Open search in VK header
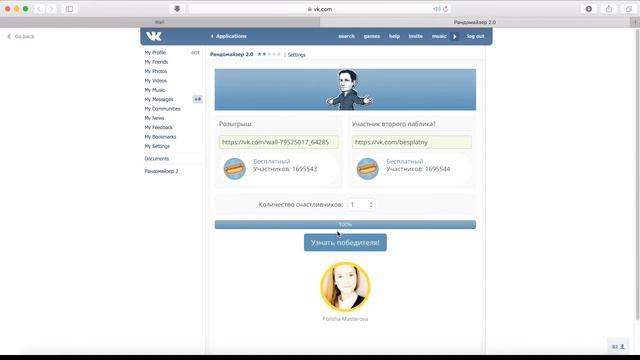Image resolution: width=640 pixels, height=360 pixels. (346, 36)
